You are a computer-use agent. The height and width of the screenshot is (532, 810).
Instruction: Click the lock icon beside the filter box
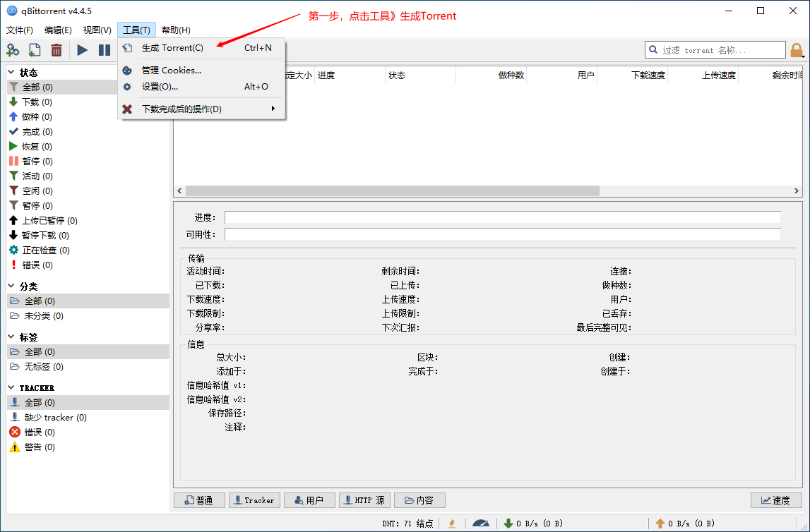[x=796, y=50]
